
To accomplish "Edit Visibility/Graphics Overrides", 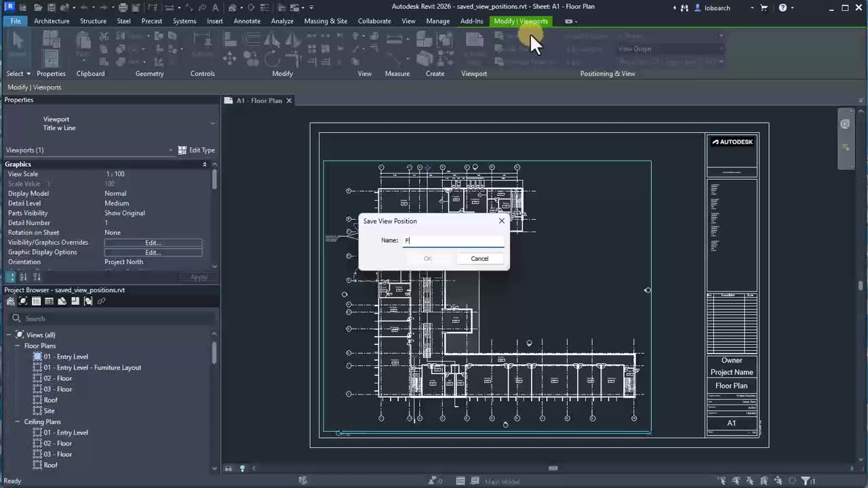I will tap(153, 242).
